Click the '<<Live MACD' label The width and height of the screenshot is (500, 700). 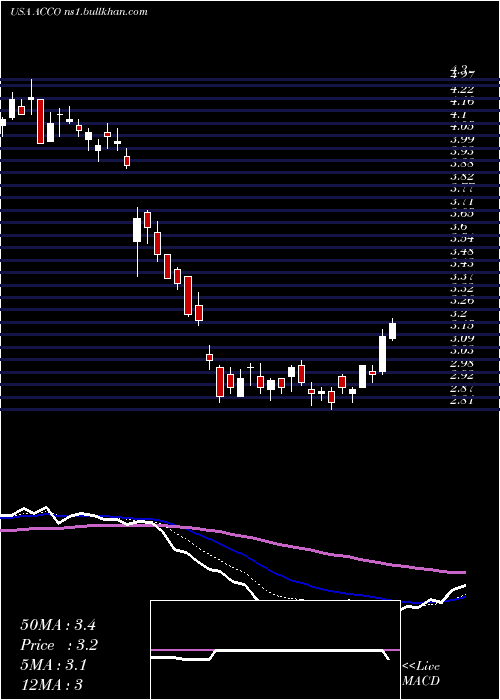point(421,674)
